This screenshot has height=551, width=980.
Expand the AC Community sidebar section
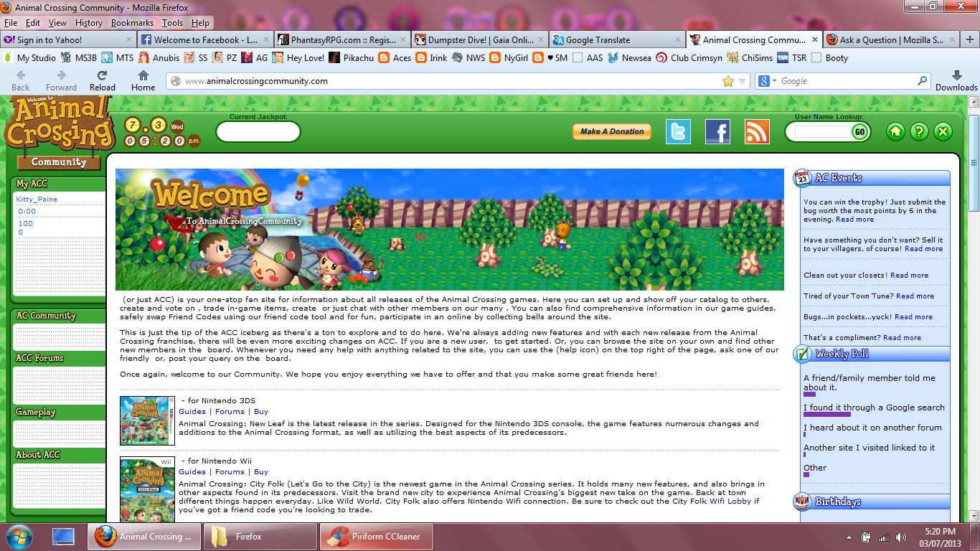(x=46, y=316)
